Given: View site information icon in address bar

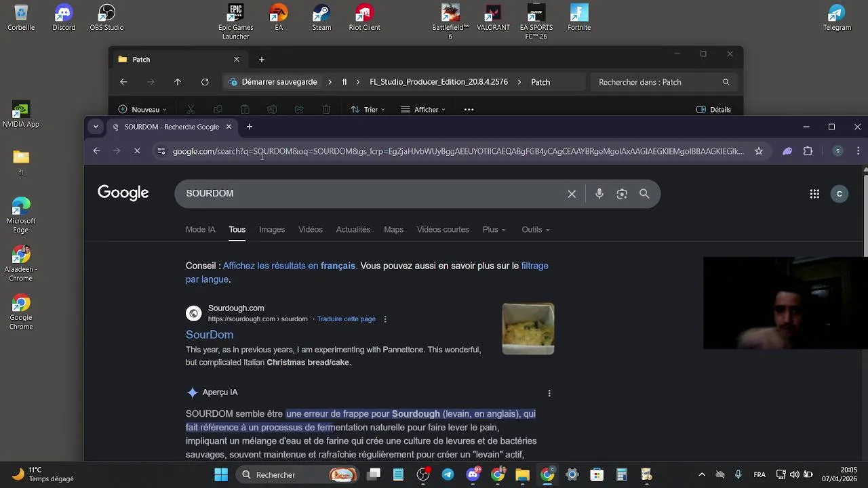Looking at the screenshot, I should pos(161,151).
